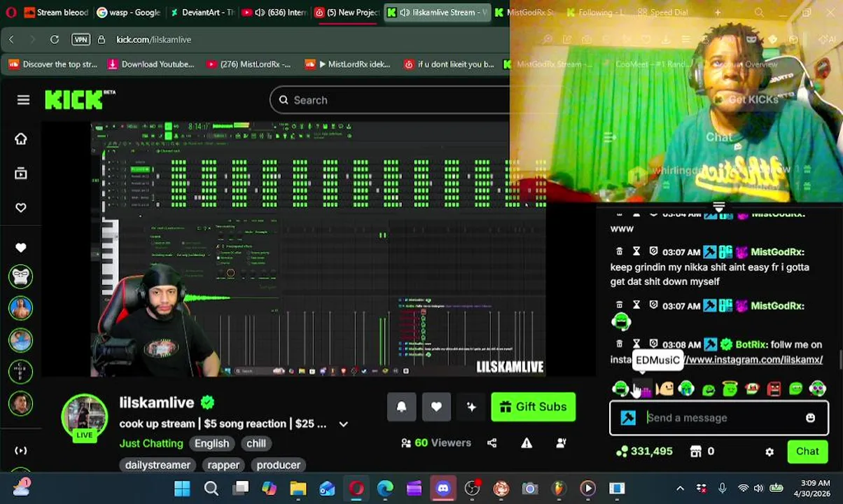Viewport: 843px width, 504px height.
Task: Open the gorilla avatar channel in sidebar
Action: (21, 276)
